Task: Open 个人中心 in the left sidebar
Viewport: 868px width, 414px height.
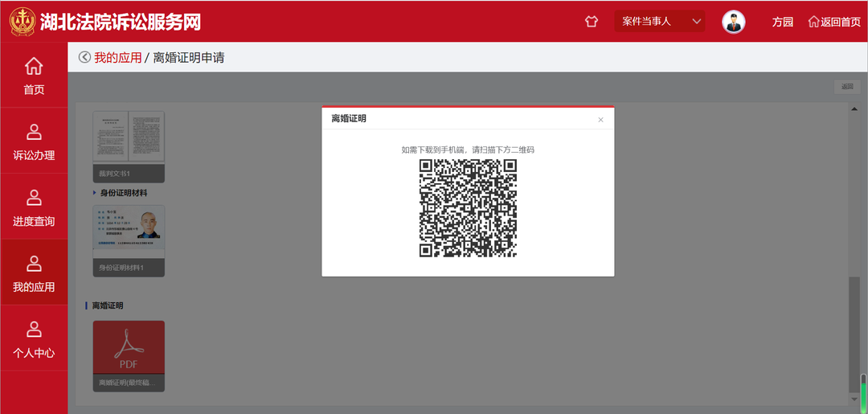Action: [x=34, y=338]
